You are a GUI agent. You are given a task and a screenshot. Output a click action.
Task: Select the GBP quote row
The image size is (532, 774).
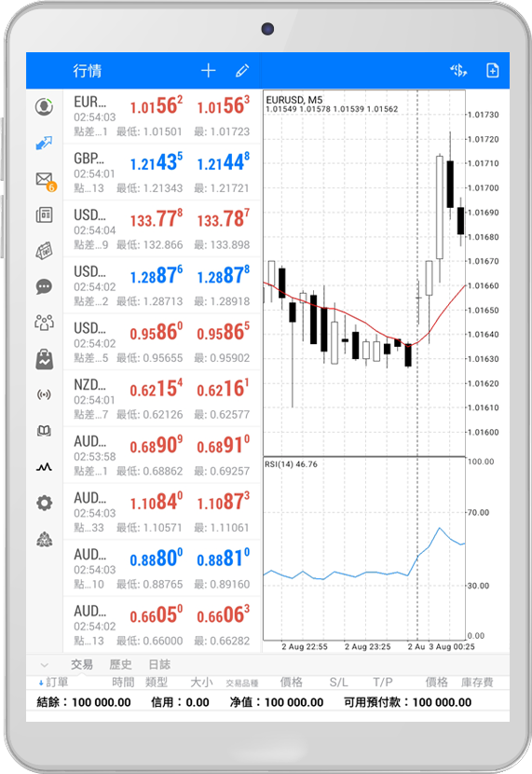(x=162, y=173)
